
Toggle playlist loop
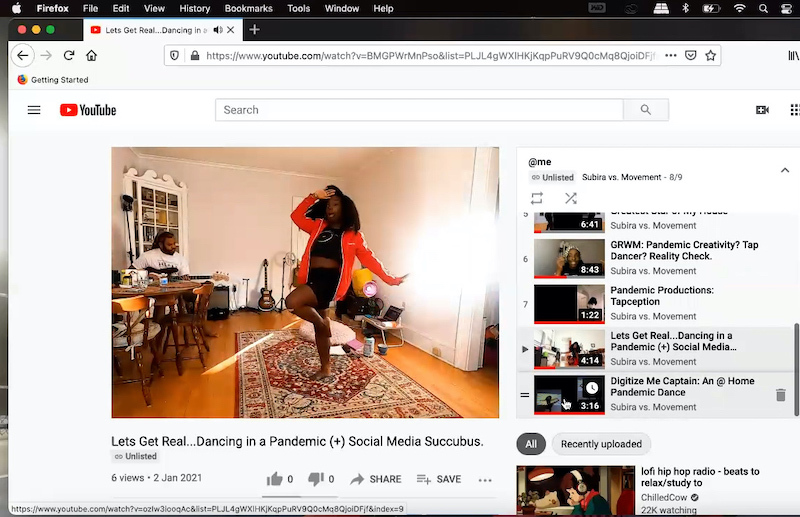(x=537, y=198)
